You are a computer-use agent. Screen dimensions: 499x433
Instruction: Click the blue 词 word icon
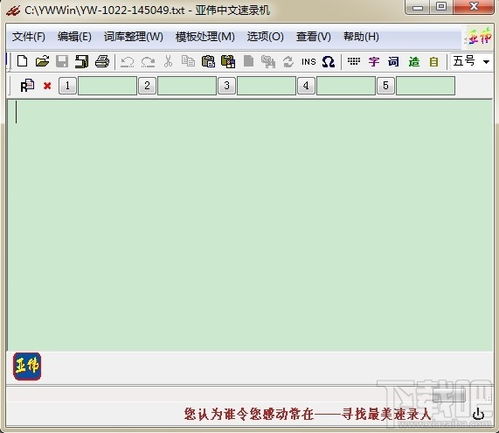(393, 62)
